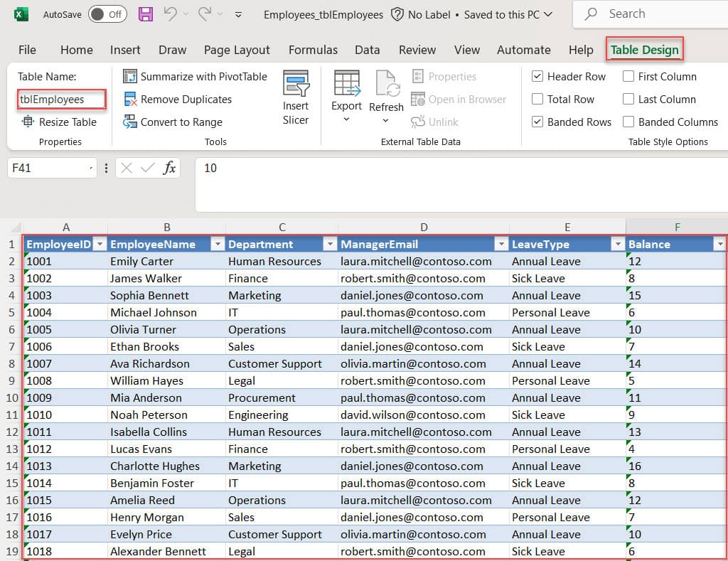728x561 pixels.
Task: Click the Select All corner triangle
Action: click(16, 227)
